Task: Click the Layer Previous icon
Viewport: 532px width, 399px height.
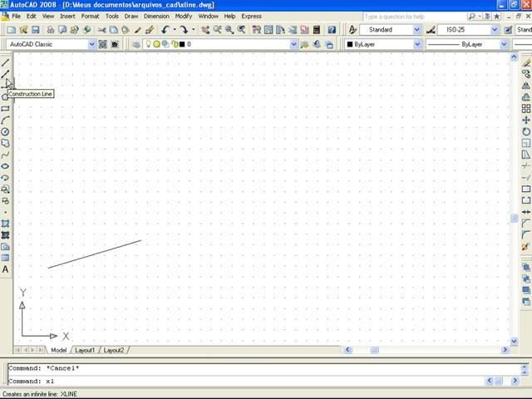Action: click(317, 44)
